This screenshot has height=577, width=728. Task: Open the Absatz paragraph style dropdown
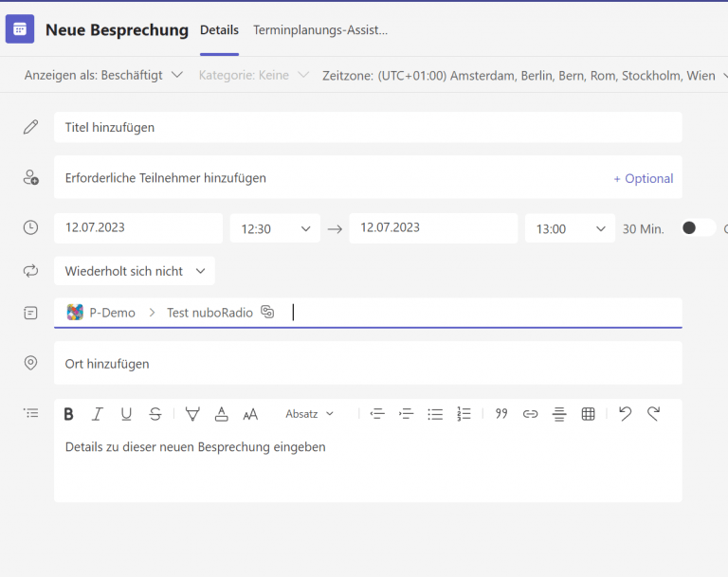309,414
